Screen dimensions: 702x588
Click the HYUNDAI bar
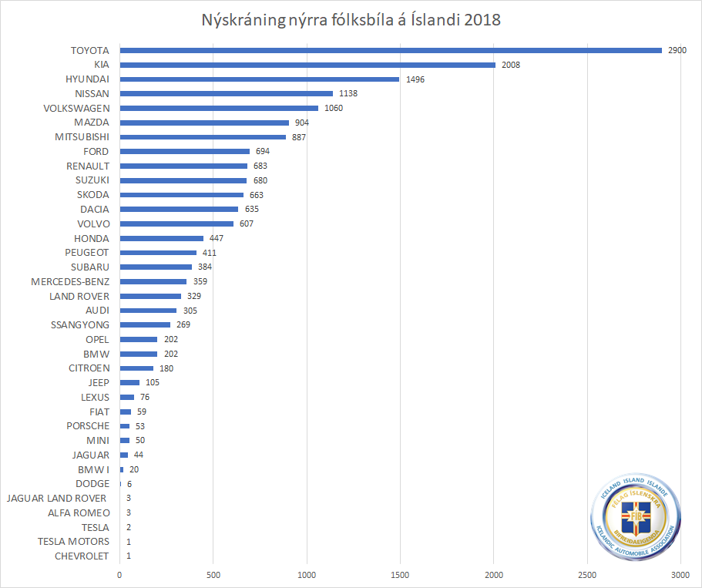point(260,79)
